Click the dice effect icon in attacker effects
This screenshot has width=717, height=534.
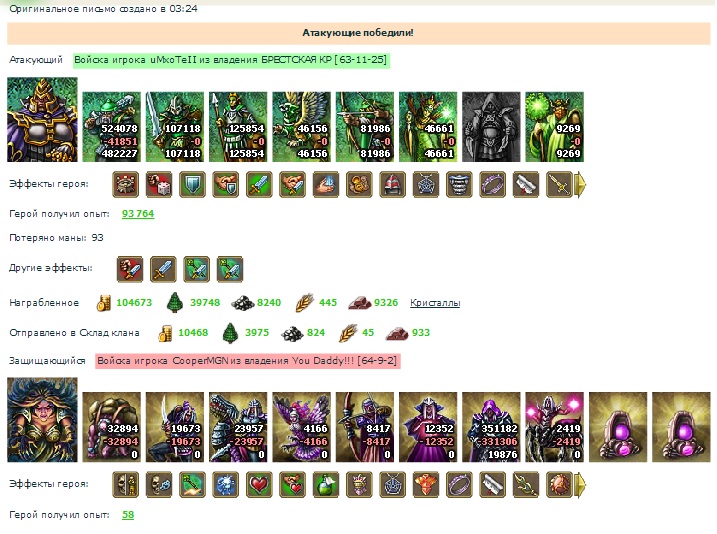click(159, 184)
